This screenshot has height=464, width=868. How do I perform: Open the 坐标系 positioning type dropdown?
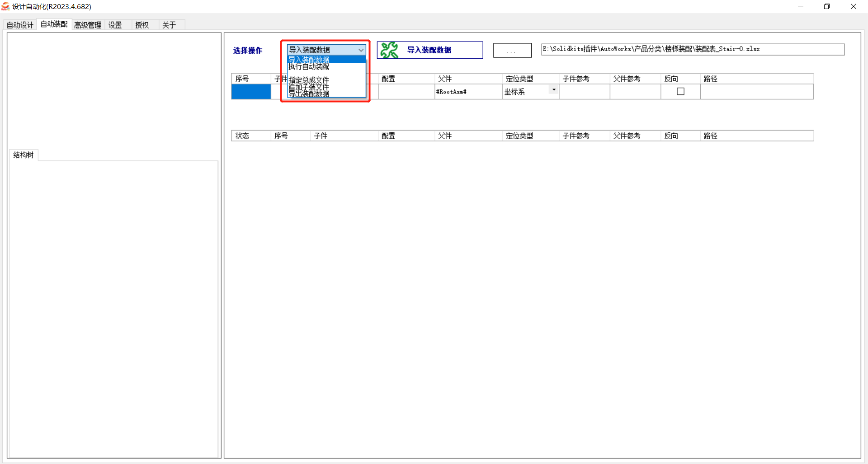(x=553, y=89)
